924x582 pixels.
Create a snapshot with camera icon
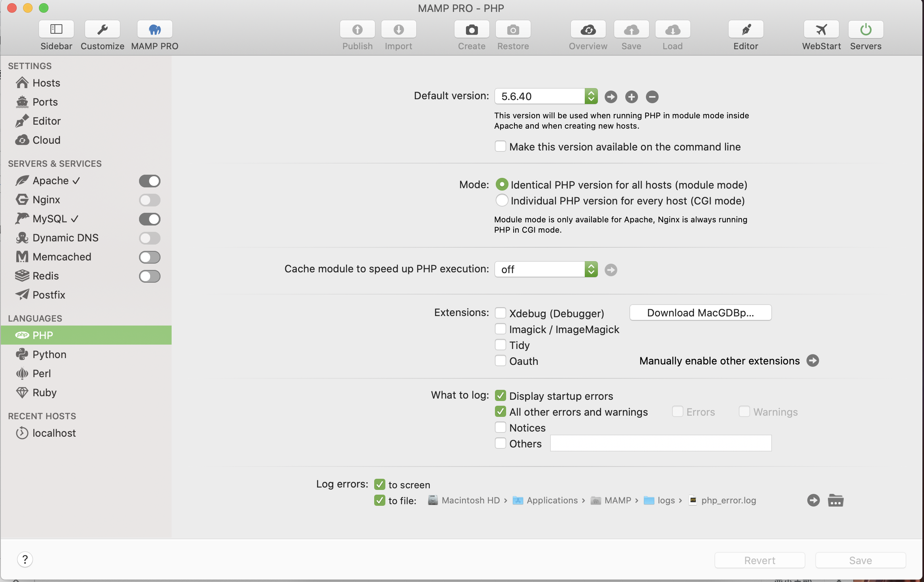472,29
